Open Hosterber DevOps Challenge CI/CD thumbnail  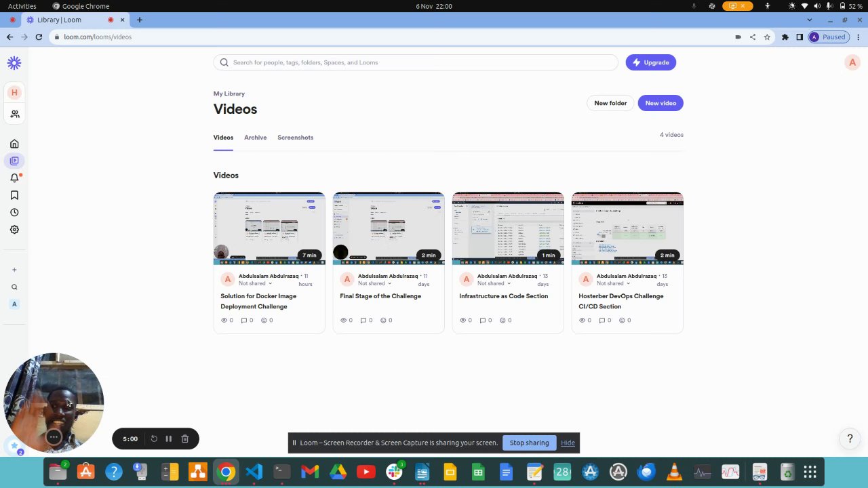point(627,228)
